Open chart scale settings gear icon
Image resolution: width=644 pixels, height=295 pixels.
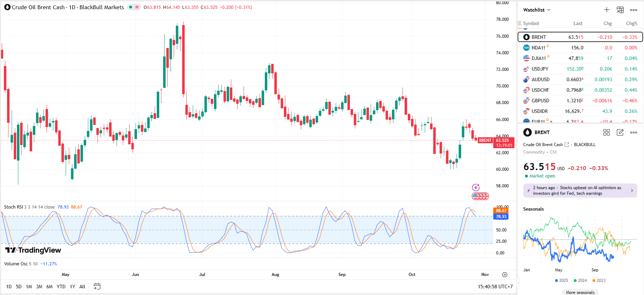tap(505, 275)
